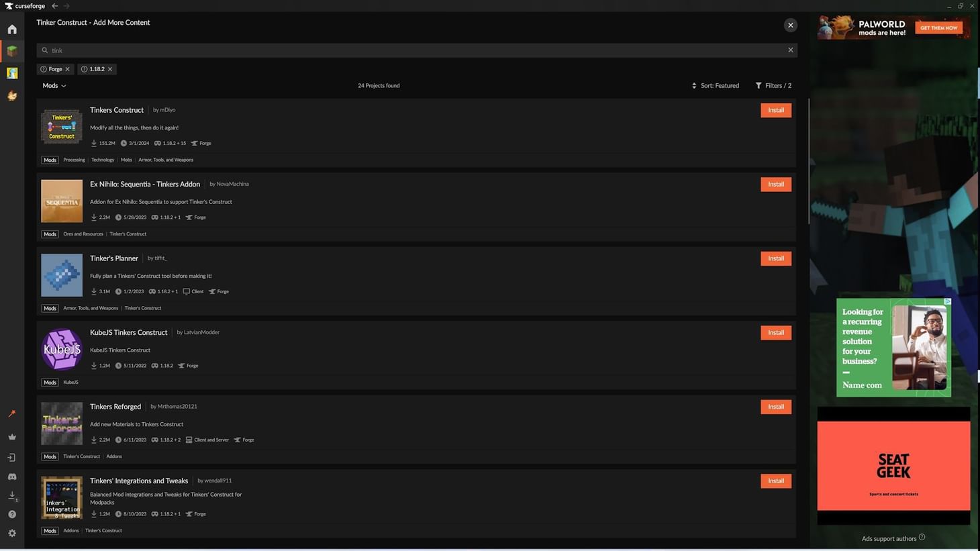Open the World of Warcraft sidebar icon
The height and width of the screenshot is (551, 980).
11,73
